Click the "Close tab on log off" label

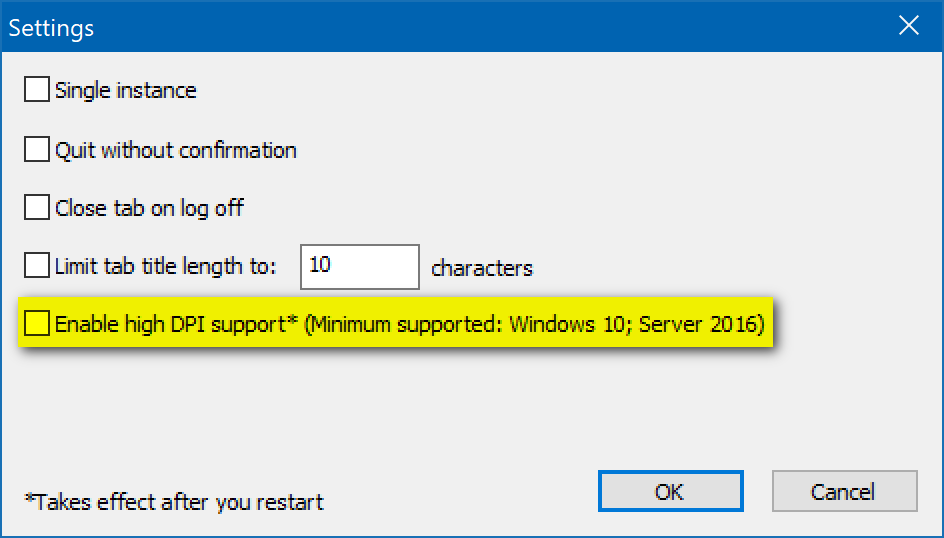click(x=149, y=208)
